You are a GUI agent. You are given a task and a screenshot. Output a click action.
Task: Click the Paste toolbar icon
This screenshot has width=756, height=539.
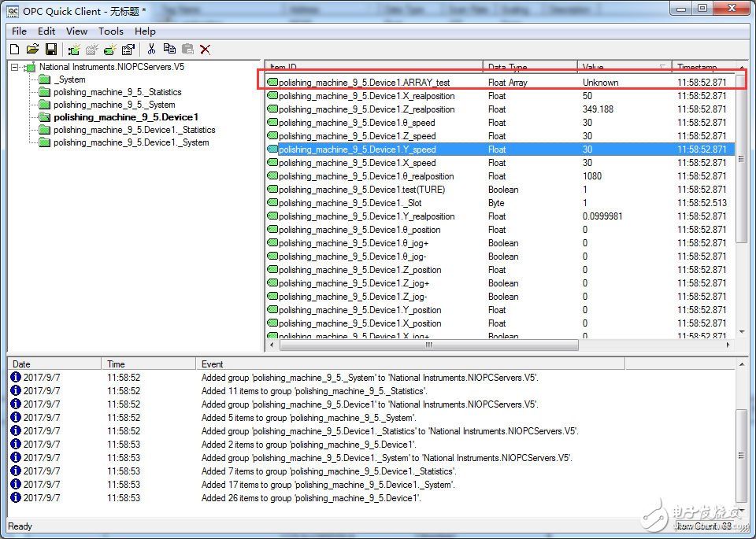187,49
